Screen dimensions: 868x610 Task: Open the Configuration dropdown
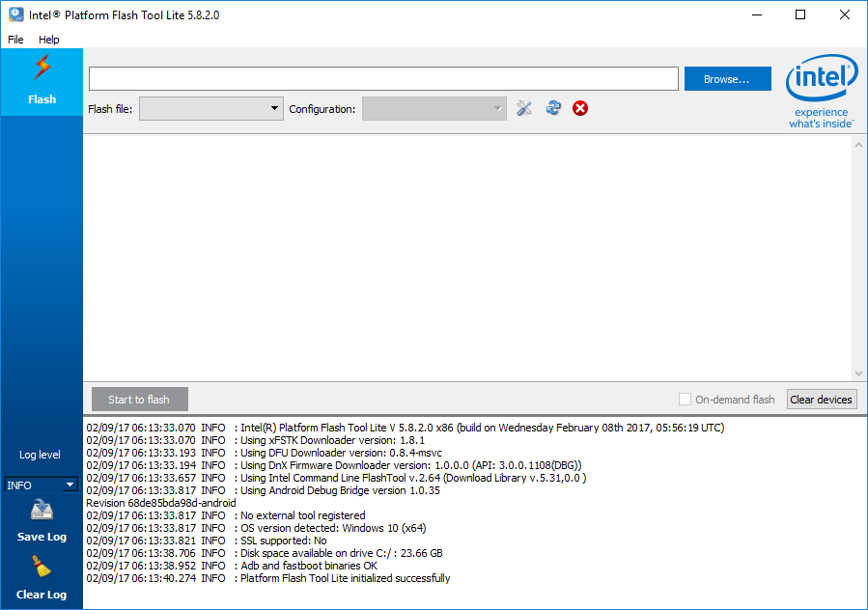click(496, 108)
